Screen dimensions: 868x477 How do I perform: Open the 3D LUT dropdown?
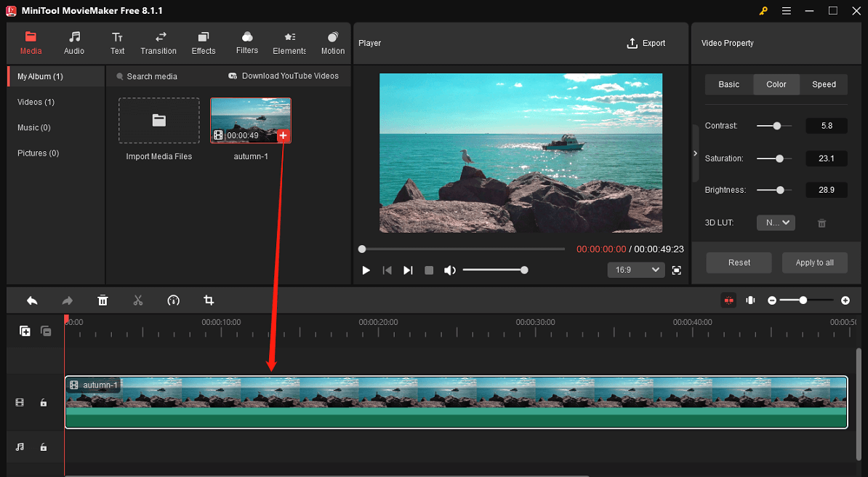pyautogui.click(x=776, y=223)
